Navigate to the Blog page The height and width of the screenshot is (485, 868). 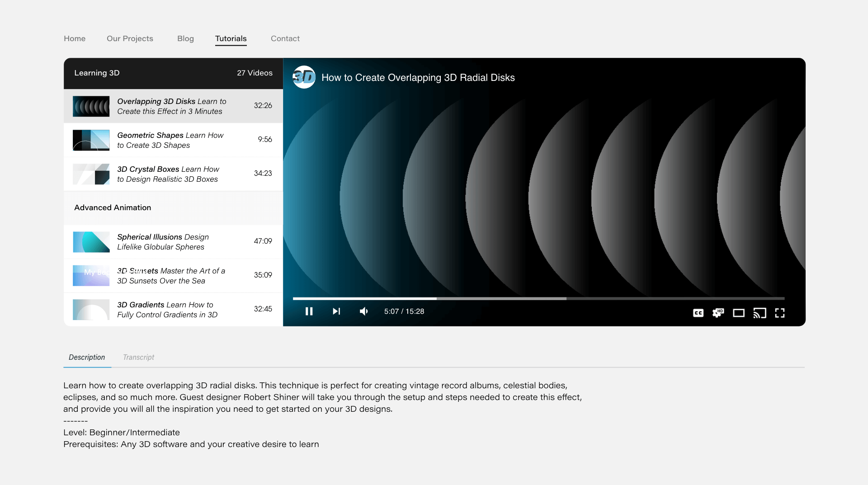coord(185,38)
